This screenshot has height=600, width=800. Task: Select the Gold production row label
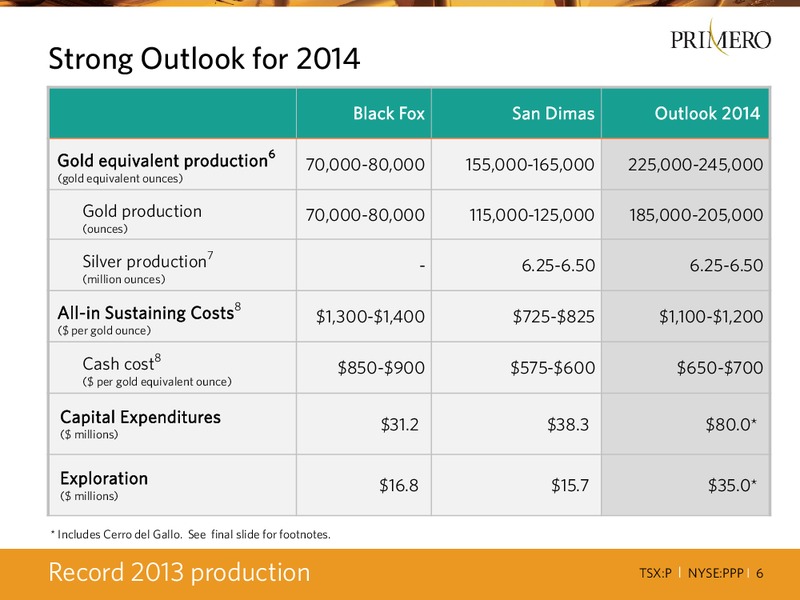point(142,211)
